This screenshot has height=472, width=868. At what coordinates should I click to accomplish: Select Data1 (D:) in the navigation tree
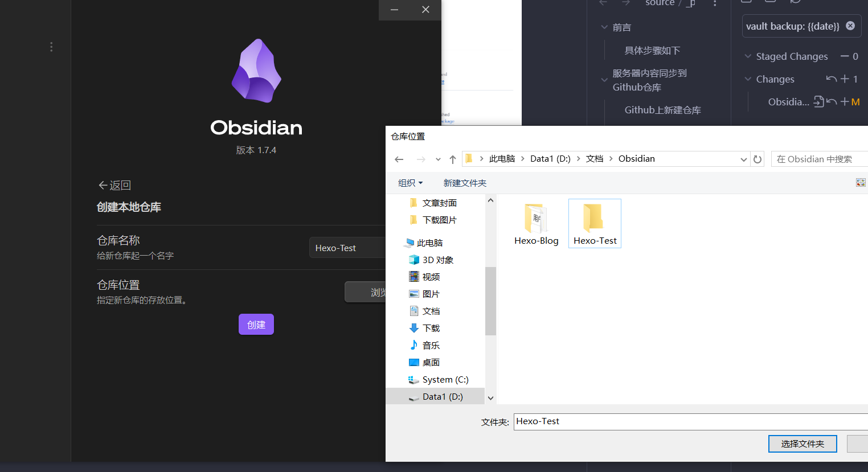pos(442,397)
